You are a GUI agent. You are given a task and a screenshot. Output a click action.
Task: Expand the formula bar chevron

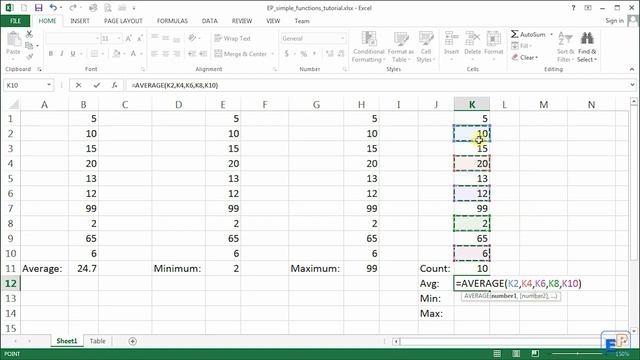(x=632, y=85)
